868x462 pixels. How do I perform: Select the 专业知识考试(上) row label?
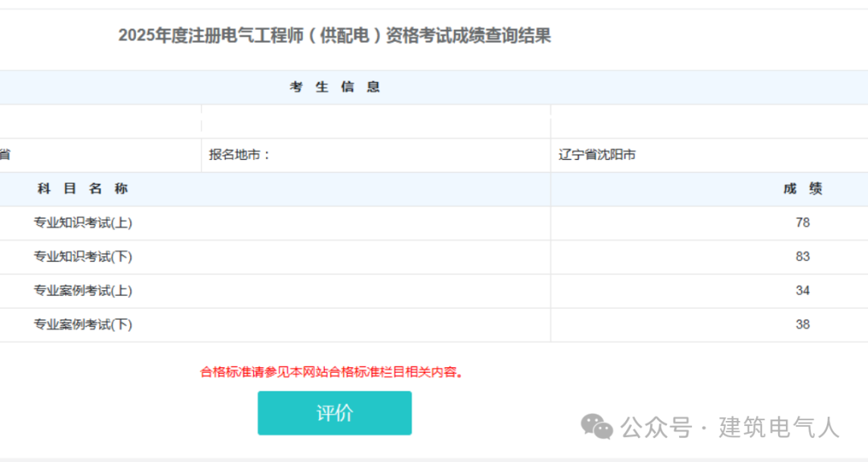coord(83,223)
